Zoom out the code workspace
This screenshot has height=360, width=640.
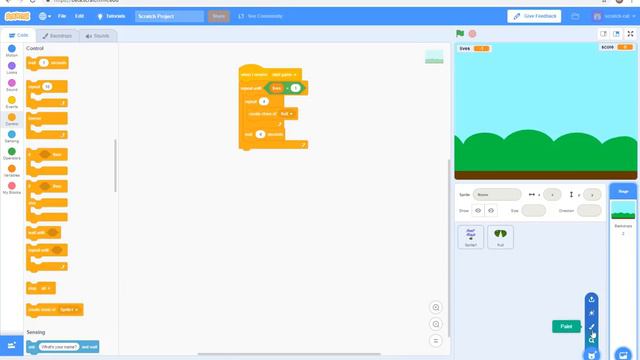(436, 324)
